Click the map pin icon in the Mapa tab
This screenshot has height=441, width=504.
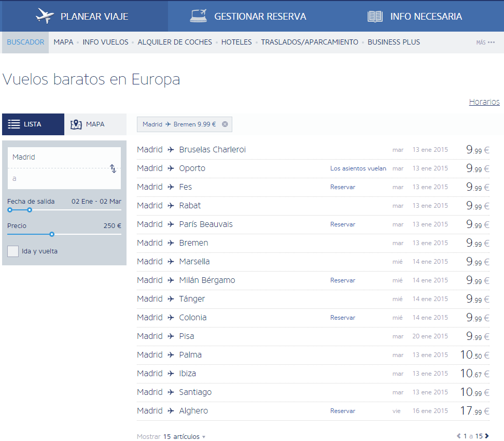click(76, 124)
